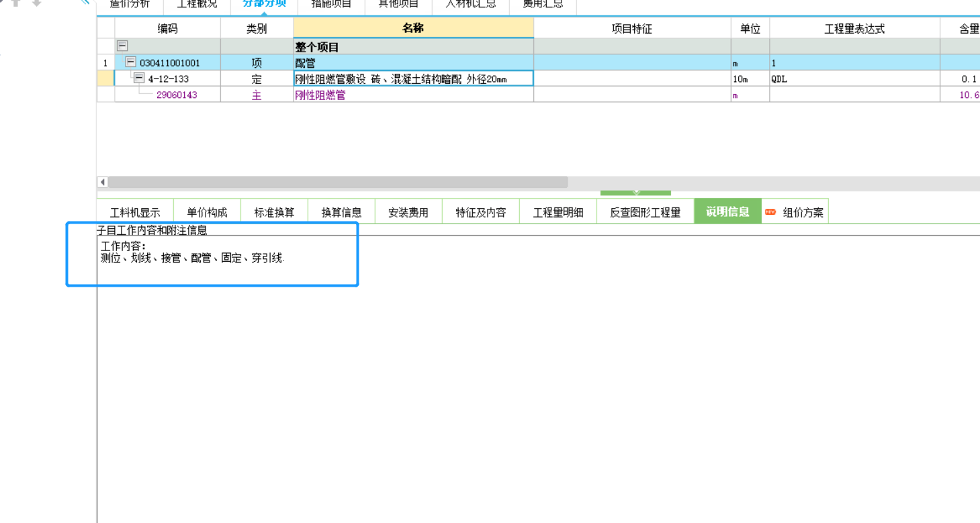Click 测位、划线、接管 work content line
The image size is (980, 523).
point(193,258)
